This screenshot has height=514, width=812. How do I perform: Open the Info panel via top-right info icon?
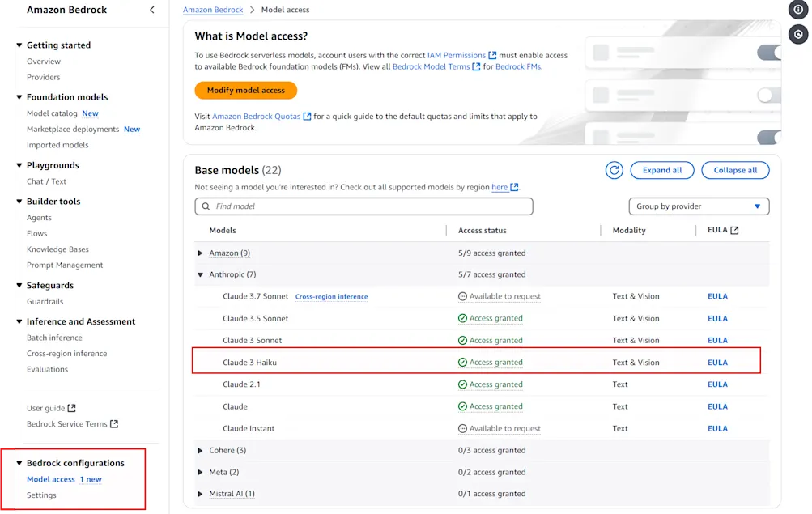pos(798,10)
